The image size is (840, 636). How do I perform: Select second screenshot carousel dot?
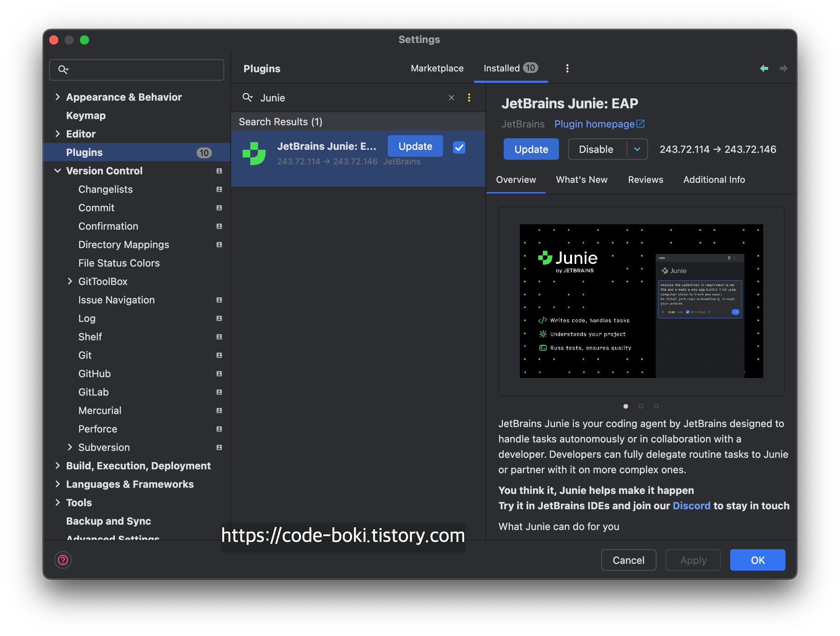pos(641,406)
